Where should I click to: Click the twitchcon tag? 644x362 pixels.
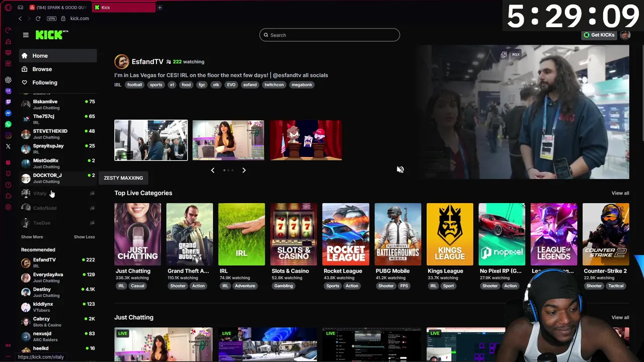[x=274, y=85]
